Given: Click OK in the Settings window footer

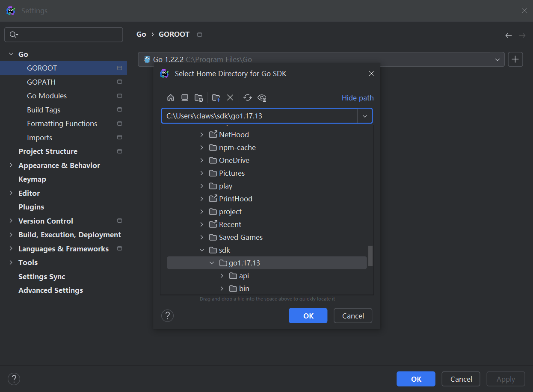Looking at the screenshot, I should pyautogui.click(x=416, y=379).
